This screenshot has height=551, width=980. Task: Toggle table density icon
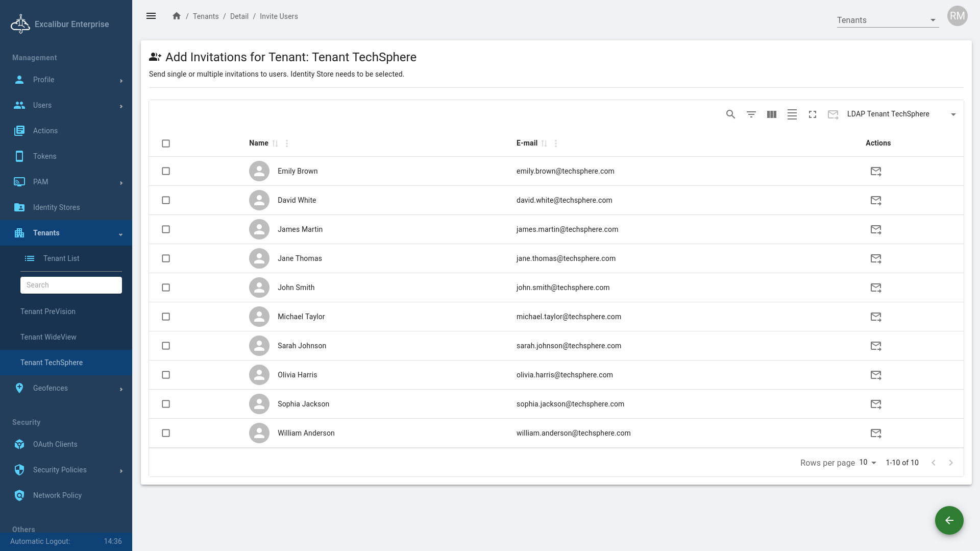pyautogui.click(x=792, y=114)
